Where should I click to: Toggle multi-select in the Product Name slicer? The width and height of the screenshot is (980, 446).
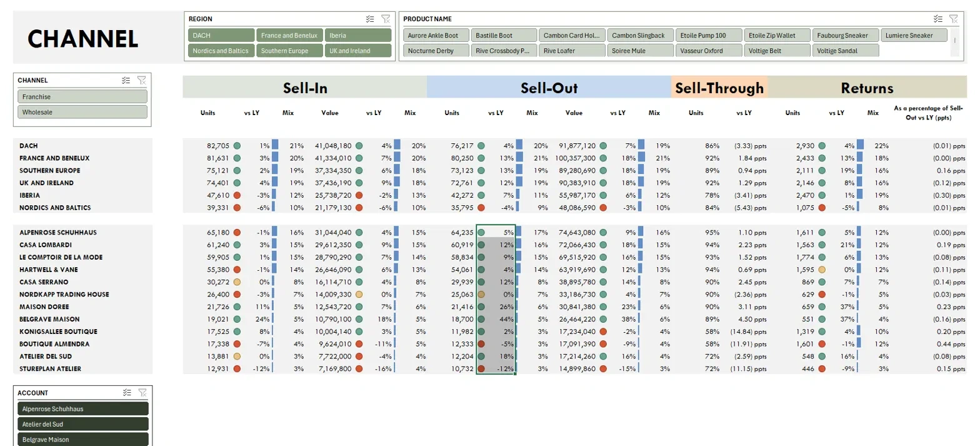pos(937,19)
